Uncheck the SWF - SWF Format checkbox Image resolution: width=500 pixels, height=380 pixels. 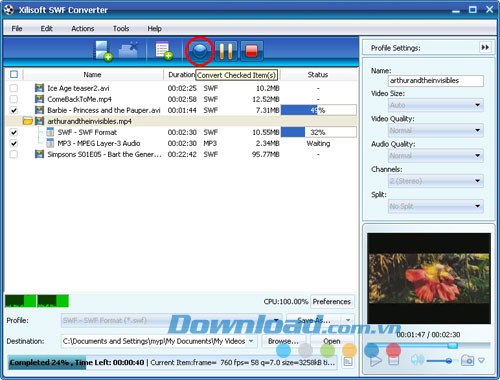pos(13,132)
